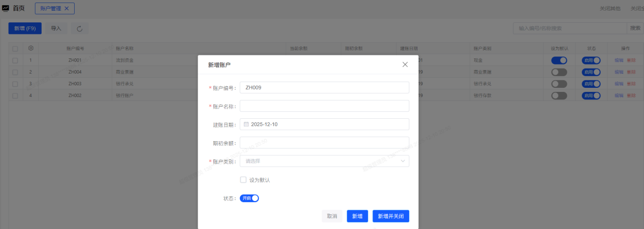Click 编辑 link for ZH003 row
The width and height of the screenshot is (644, 229).
[619, 84]
